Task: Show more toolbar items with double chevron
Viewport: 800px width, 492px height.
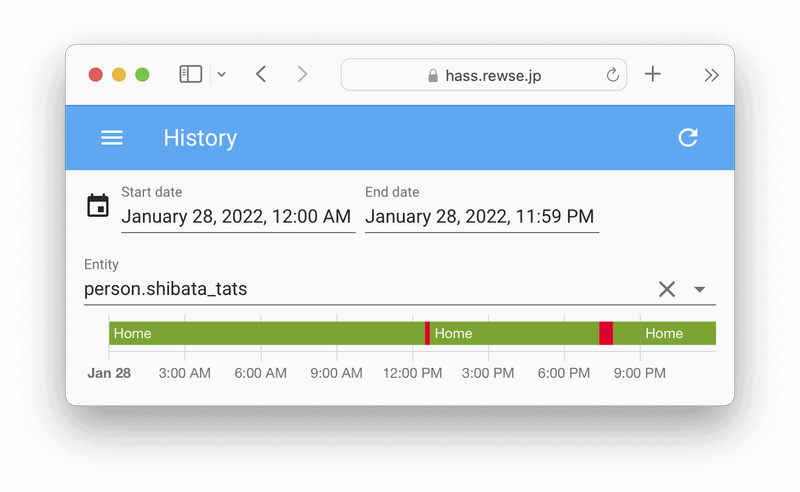Action: pos(711,74)
